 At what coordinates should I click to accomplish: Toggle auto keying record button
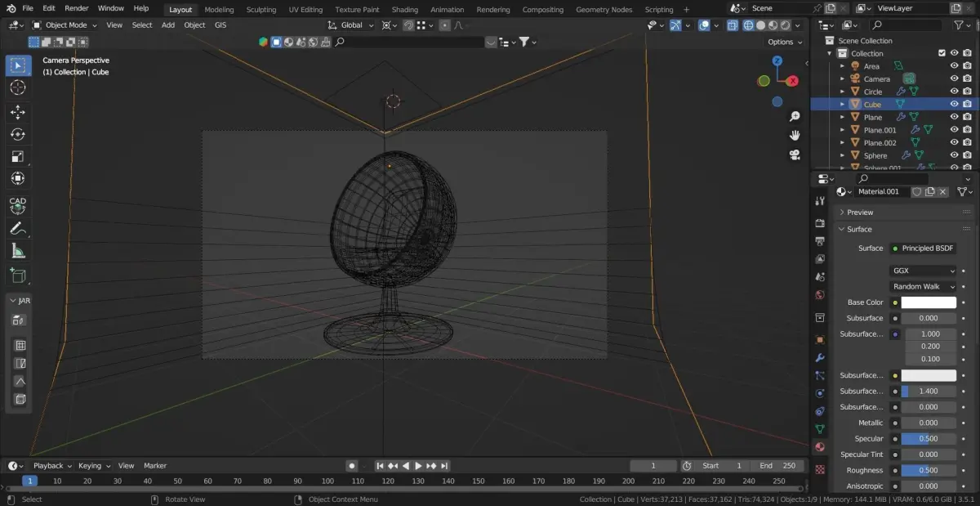pos(352,466)
